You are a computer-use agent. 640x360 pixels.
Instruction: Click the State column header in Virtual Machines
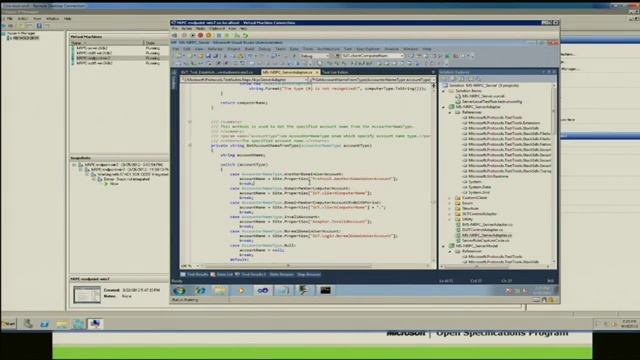pos(156,43)
